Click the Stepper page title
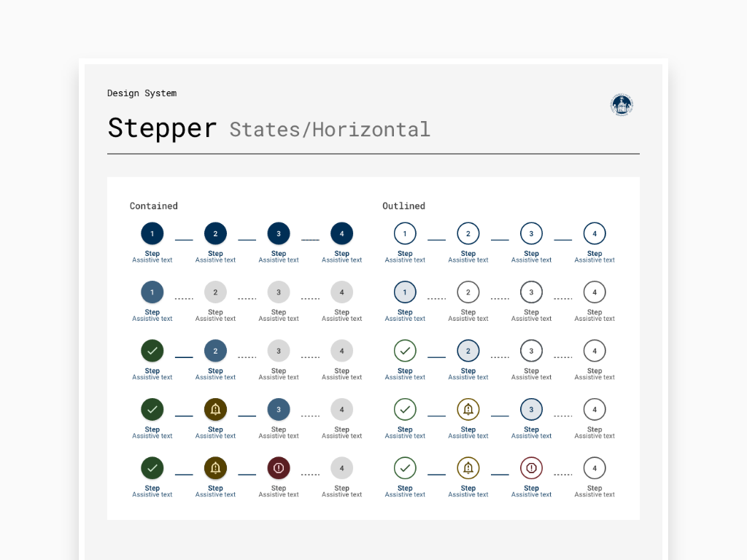The width and height of the screenshot is (747, 560). 162,128
